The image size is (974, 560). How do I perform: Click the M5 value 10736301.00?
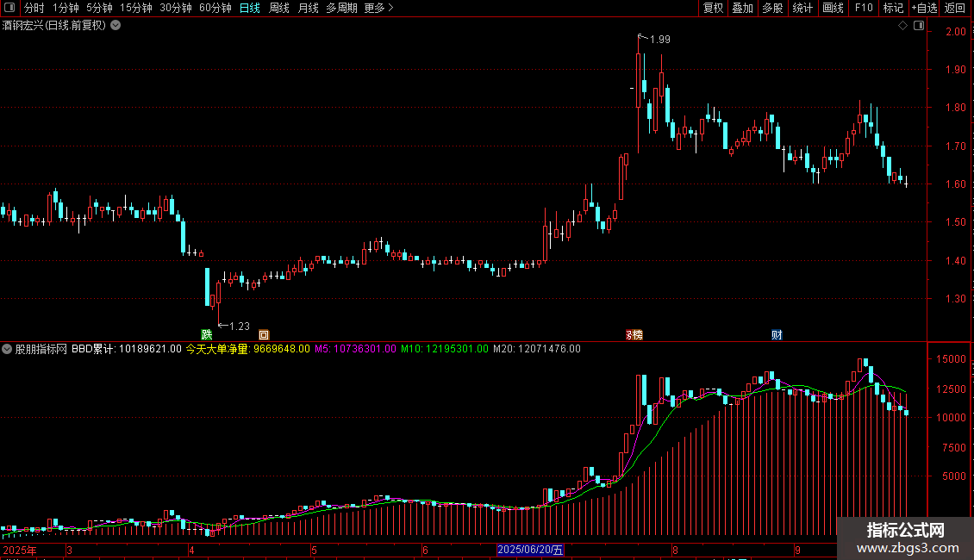(x=365, y=349)
